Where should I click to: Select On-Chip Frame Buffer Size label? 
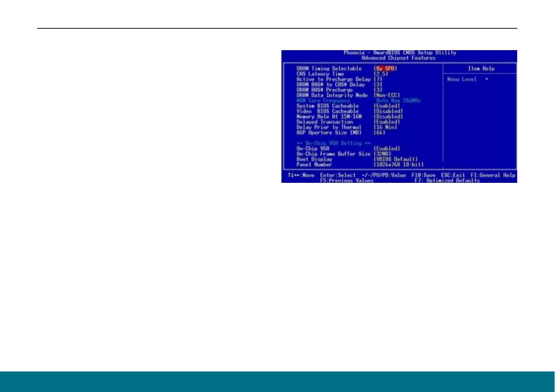coord(333,154)
